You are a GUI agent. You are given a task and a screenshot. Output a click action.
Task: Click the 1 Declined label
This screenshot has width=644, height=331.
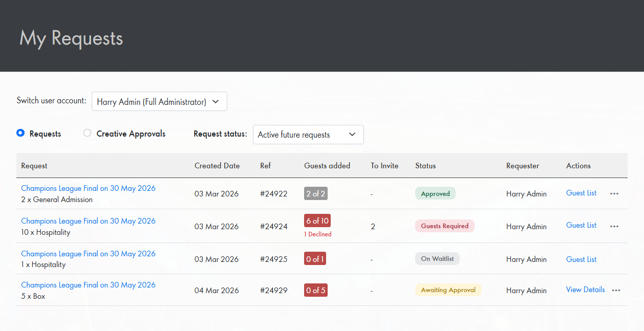(317, 234)
